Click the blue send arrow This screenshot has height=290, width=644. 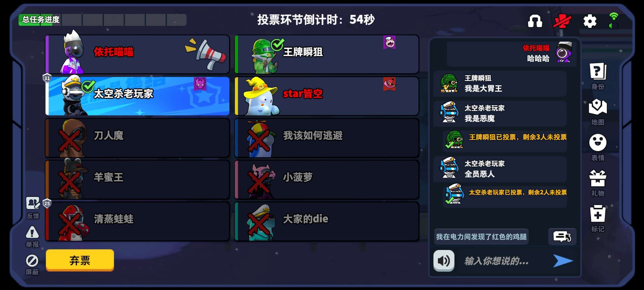click(563, 261)
